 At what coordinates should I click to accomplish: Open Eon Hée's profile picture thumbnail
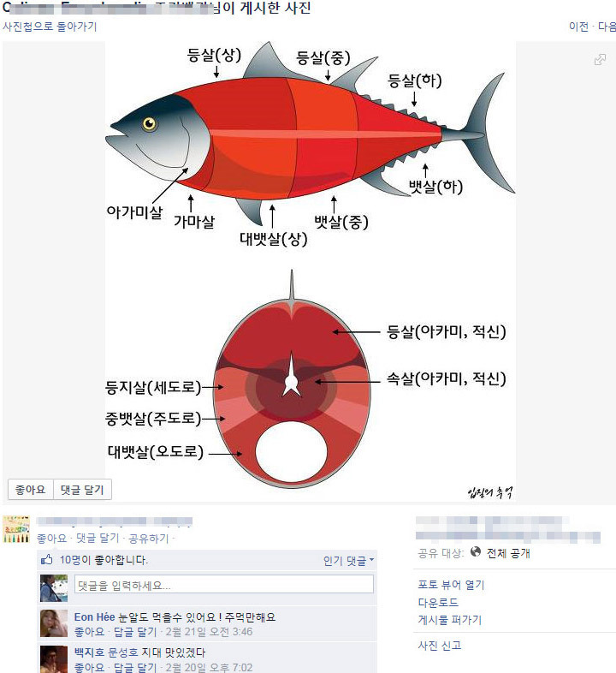54,623
